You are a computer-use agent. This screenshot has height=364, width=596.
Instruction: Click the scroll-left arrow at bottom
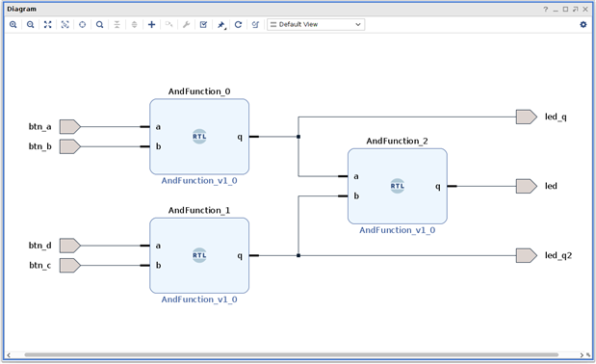9,355
